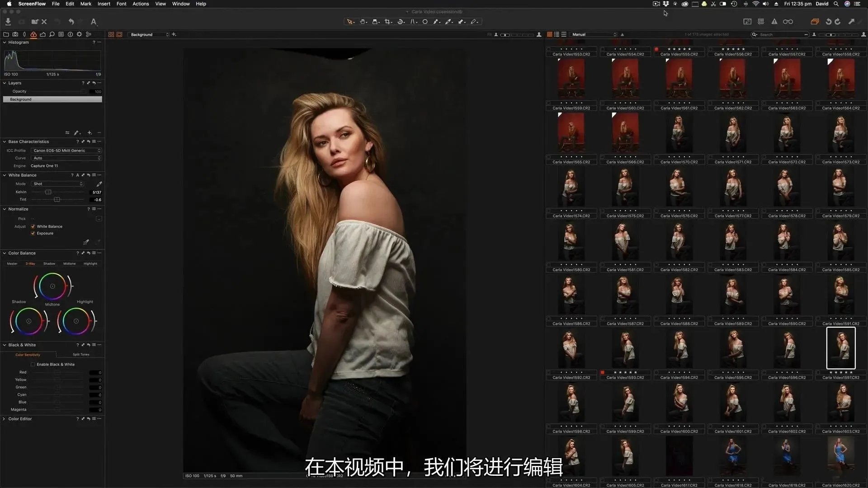Click the copy adjustments stacked-layers icon

point(815,21)
